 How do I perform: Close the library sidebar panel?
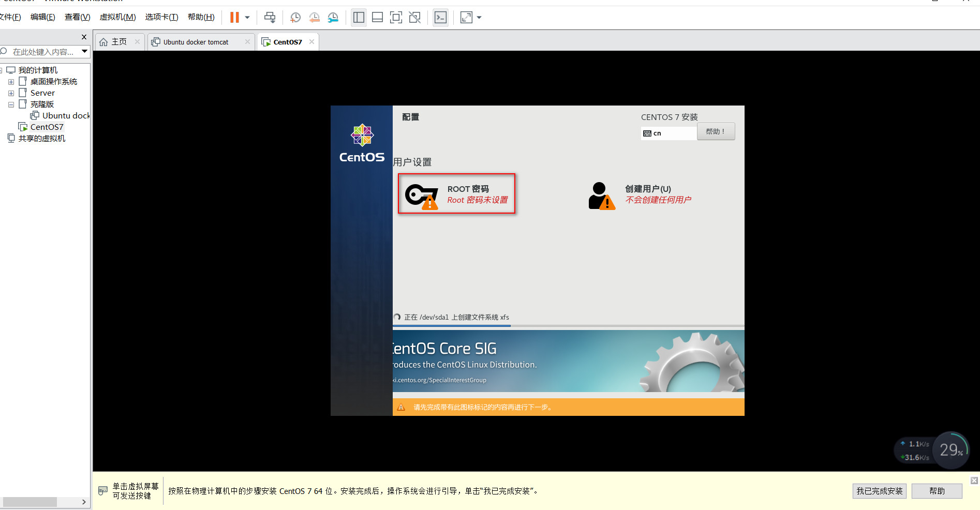(x=84, y=37)
